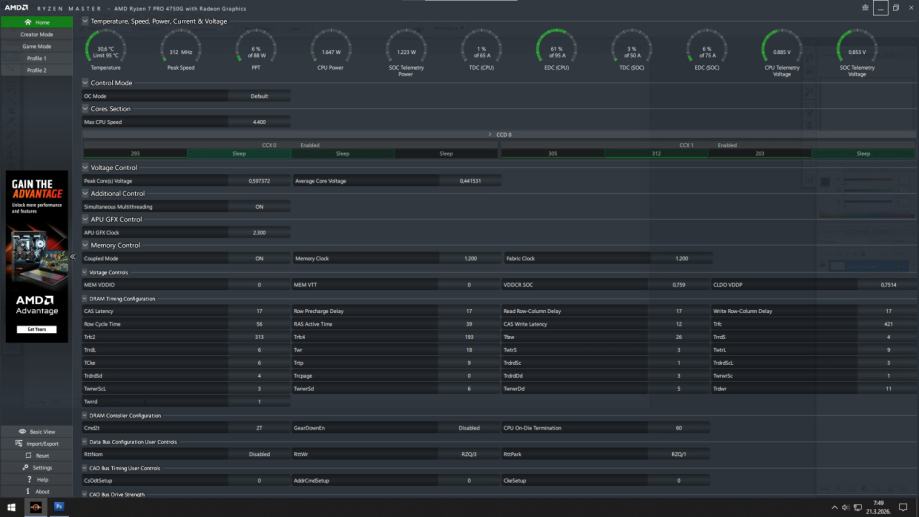Image resolution: width=919 pixels, height=517 pixels.
Task: Click the Help question mark icon
Action: (x=28, y=480)
